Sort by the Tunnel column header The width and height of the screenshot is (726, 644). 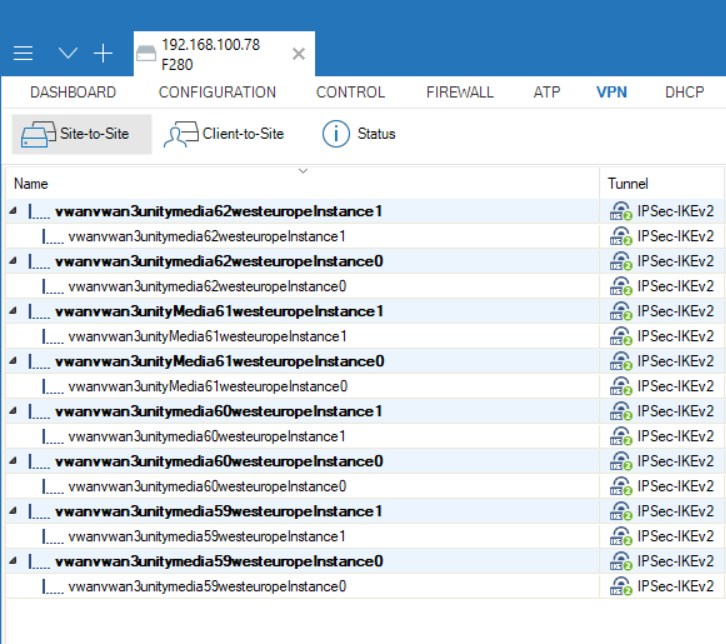(628, 184)
